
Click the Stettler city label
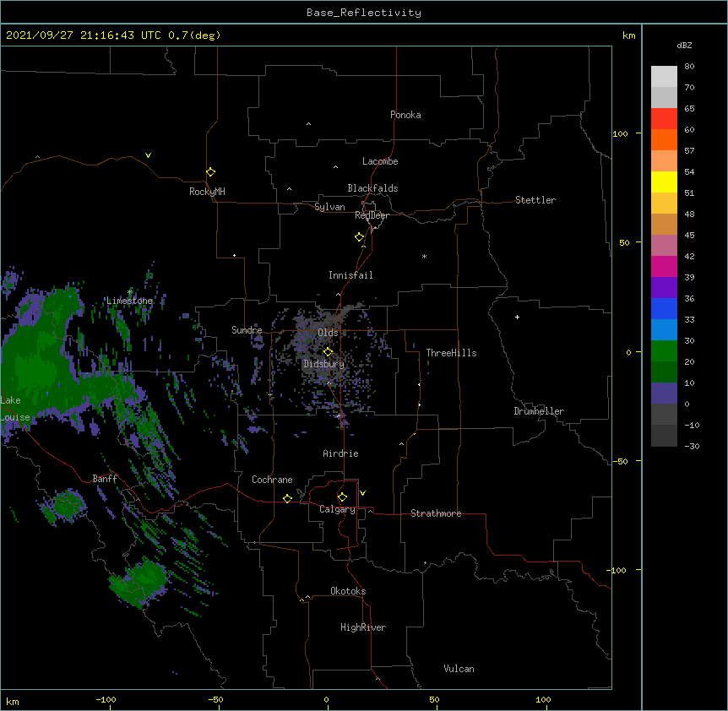coord(535,200)
